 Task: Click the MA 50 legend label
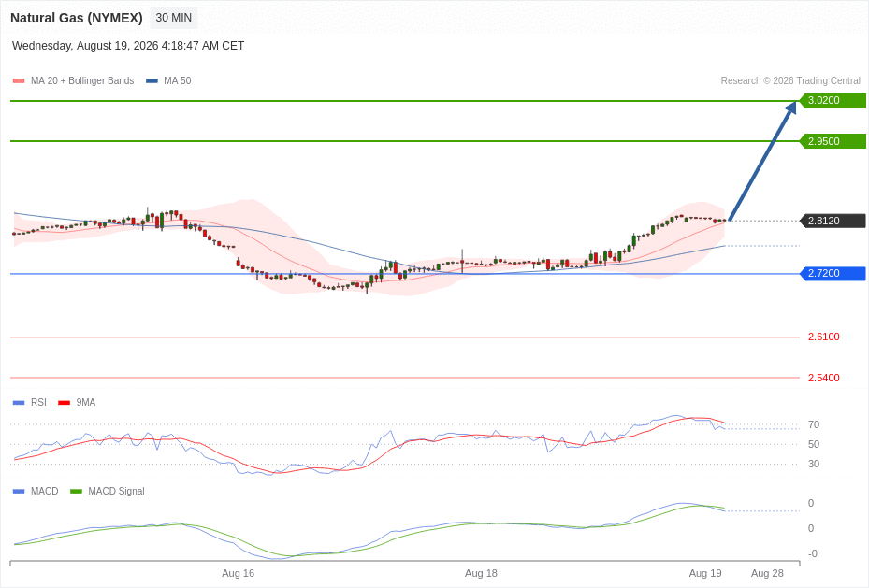click(x=178, y=80)
